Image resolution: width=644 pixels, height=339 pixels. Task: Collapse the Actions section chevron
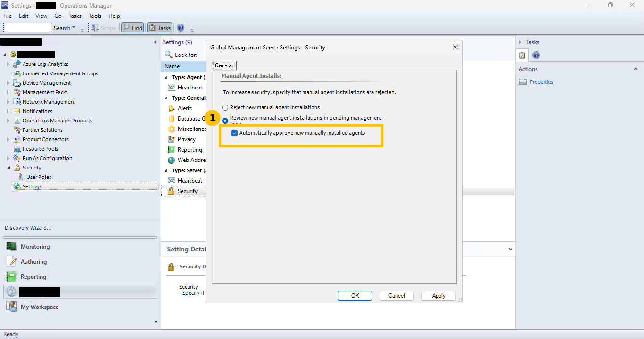636,69
